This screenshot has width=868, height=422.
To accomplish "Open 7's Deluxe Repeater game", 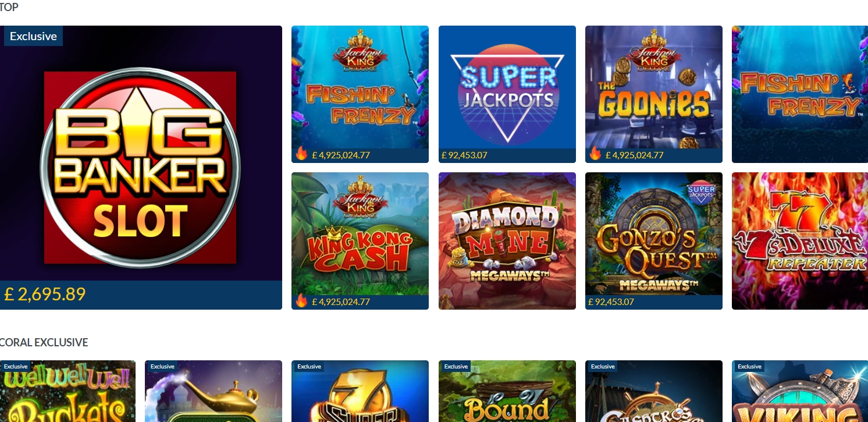I will click(x=800, y=241).
